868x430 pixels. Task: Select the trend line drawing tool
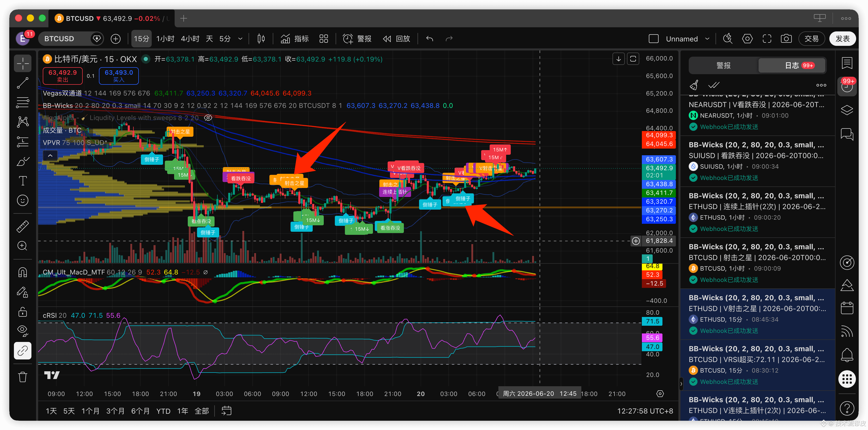click(23, 83)
